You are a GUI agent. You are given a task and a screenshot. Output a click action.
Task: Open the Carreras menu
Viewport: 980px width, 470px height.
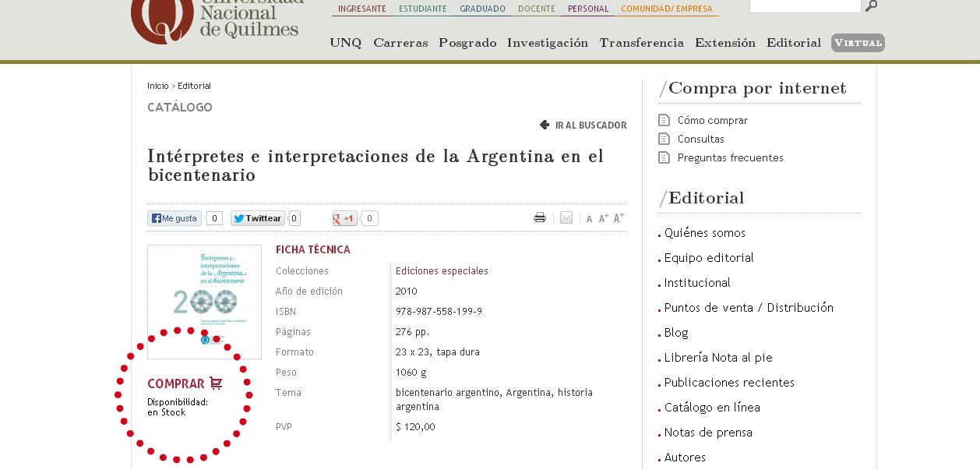point(400,43)
